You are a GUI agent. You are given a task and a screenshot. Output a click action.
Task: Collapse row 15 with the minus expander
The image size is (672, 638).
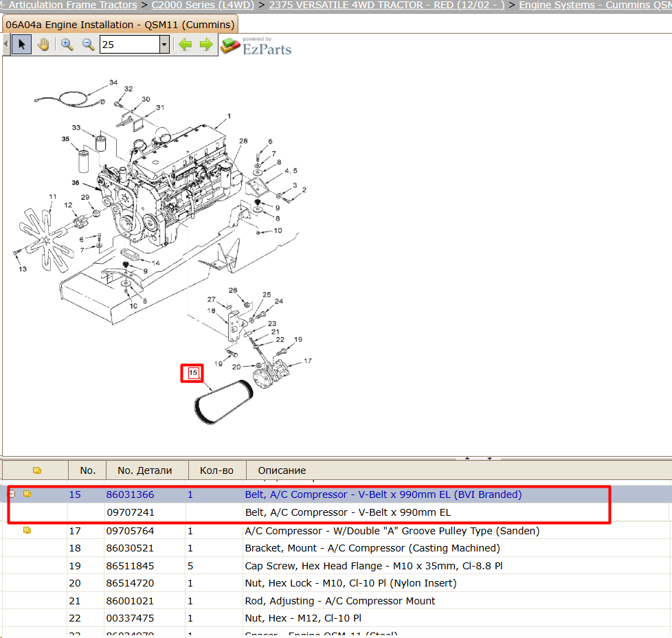click(12, 494)
